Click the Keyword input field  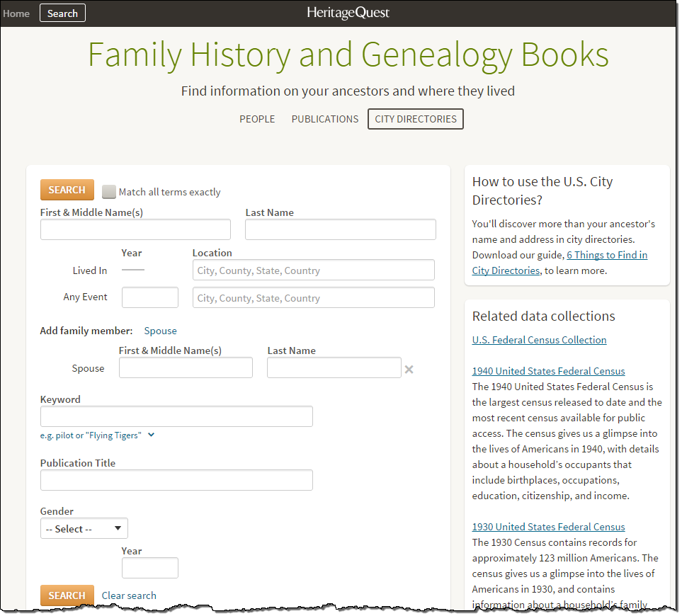click(176, 416)
